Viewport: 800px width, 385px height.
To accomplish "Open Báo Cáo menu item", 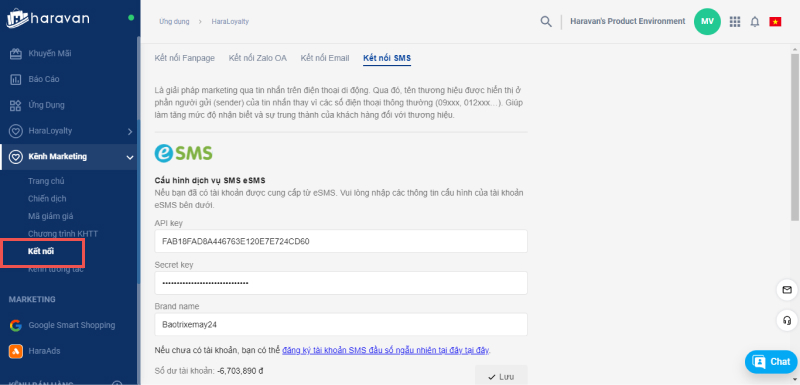I will tap(44, 80).
